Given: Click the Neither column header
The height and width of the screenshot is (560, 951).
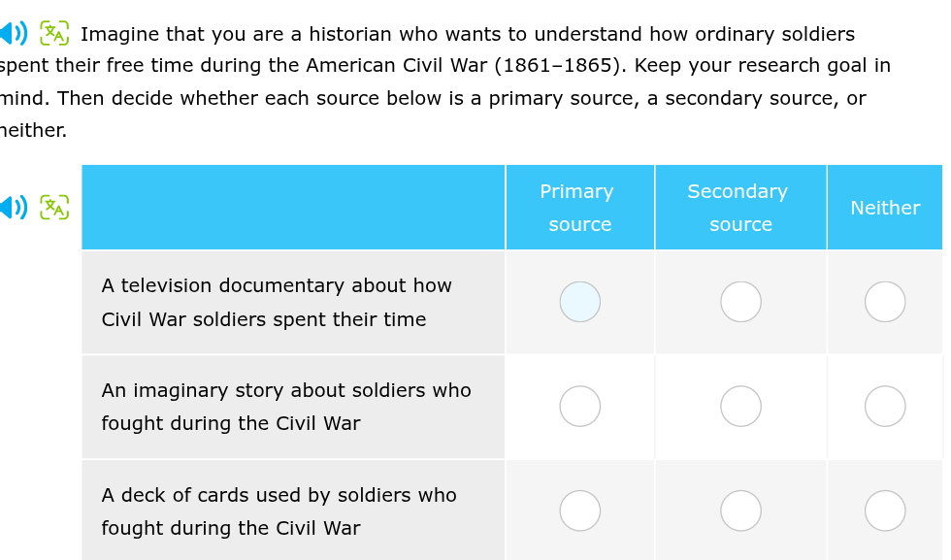Looking at the screenshot, I should tap(884, 208).
